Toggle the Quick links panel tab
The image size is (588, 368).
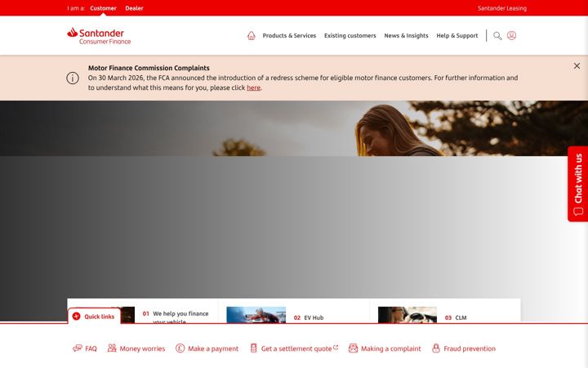(94, 316)
